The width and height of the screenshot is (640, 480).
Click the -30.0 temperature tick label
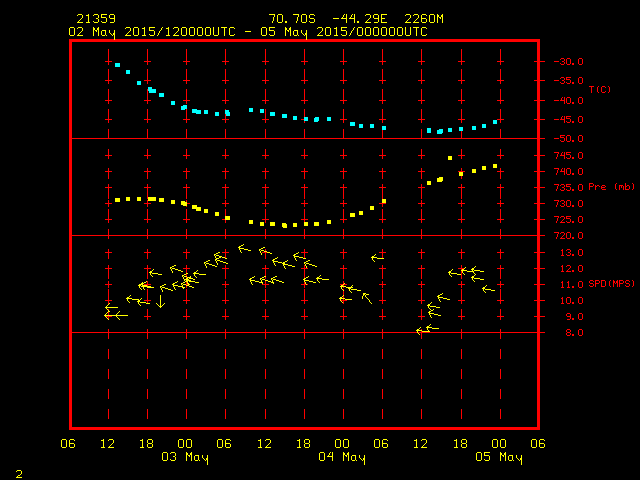[x=569, y=62]
